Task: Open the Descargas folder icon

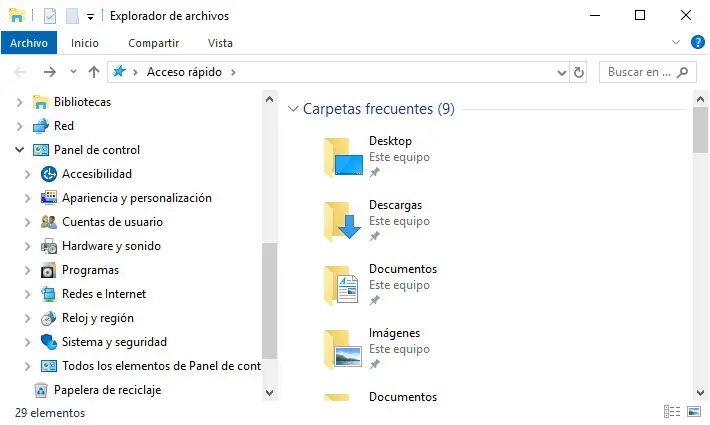Action: pos(341,220)
